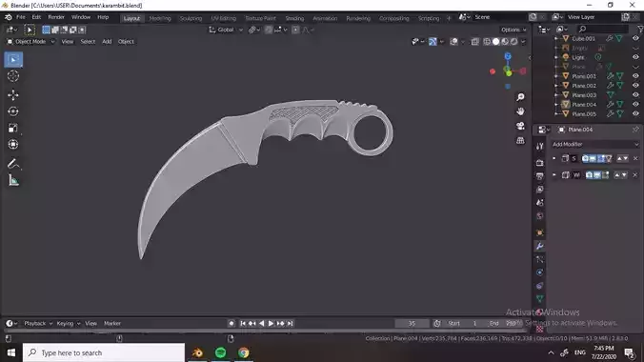Open the Object properties tab

pyautogui.click(x=539, y=232)
